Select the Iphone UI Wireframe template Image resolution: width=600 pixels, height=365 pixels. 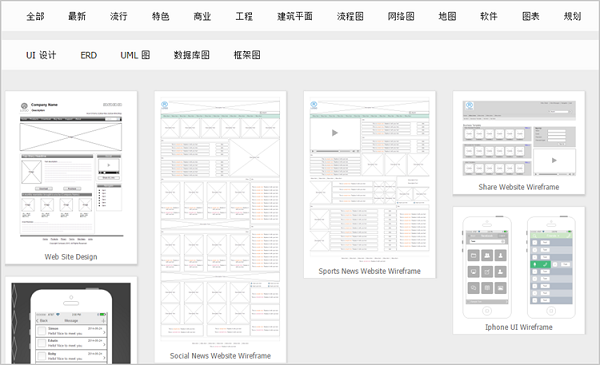click(519, 270)
